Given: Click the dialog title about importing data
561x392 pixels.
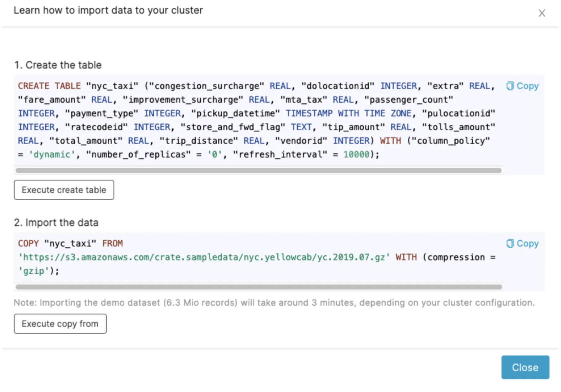Looking at the screenshot, I should click(108, 10).
